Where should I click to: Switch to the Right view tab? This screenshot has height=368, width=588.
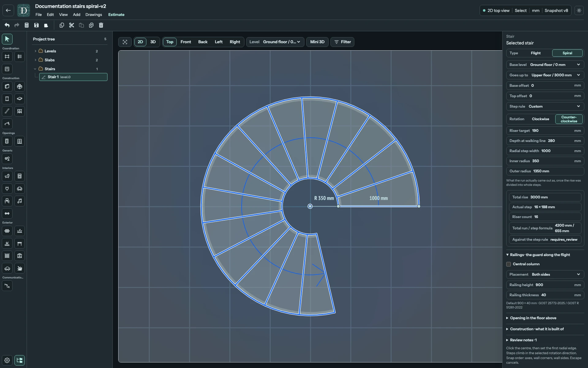coord(235,42)
